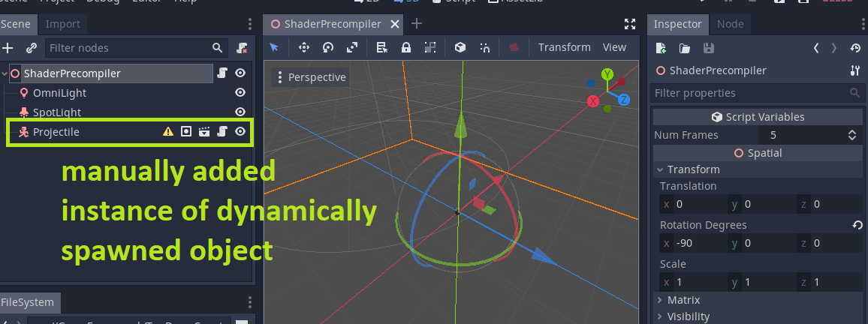
Task: Select the Inspector tab
Action: (677, 24)
